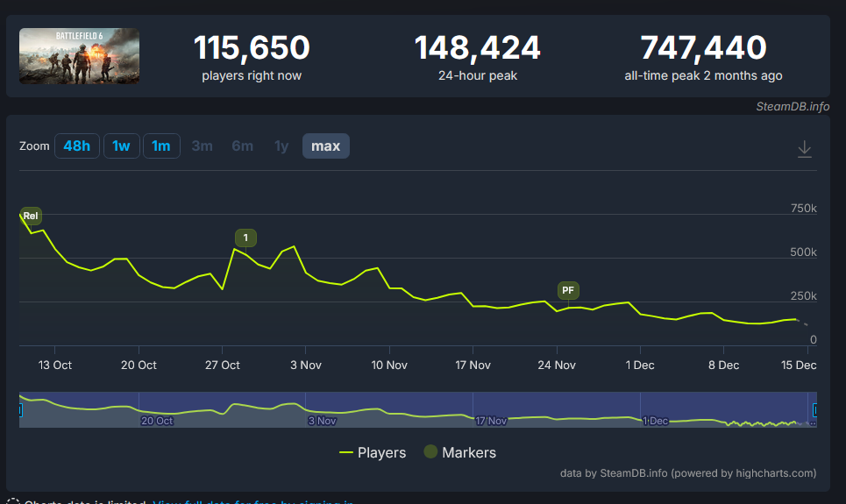This screenshot has width=846, height=504.
Task: Grab the left navigator range handle
Action: click(x=20, y=410)
